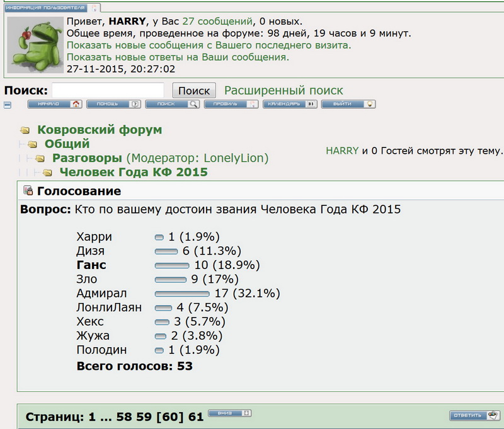Open the 27 сообщений link

(x=217, y=21)
